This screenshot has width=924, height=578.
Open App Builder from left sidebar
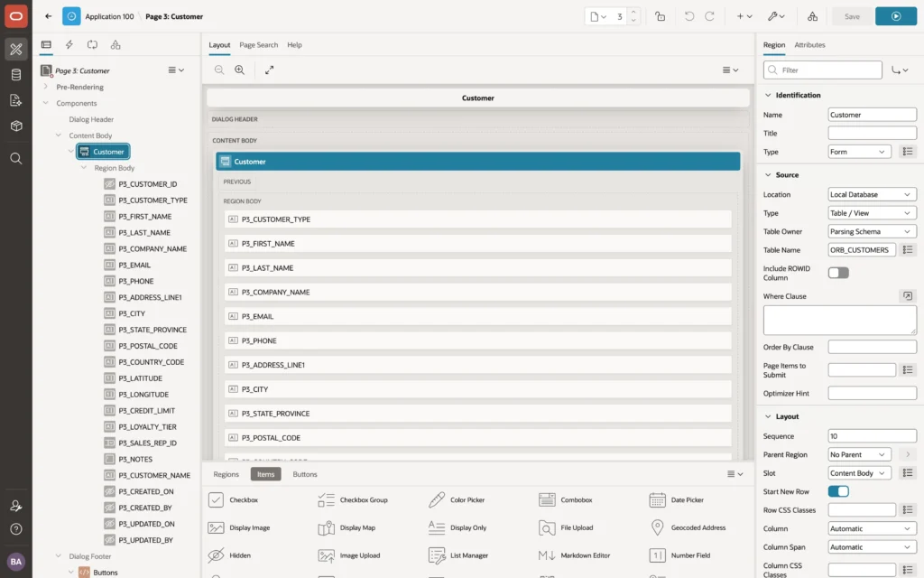pos(16,49)
